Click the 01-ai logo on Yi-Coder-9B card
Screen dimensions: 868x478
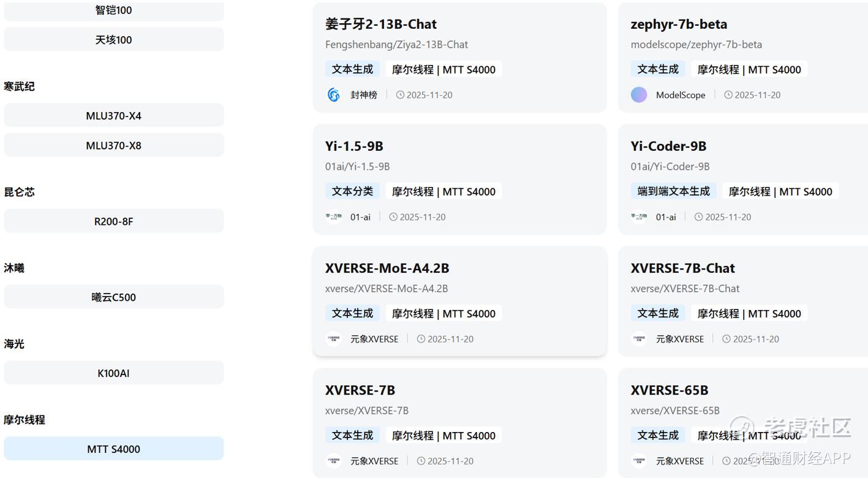(x=639, y=217)
